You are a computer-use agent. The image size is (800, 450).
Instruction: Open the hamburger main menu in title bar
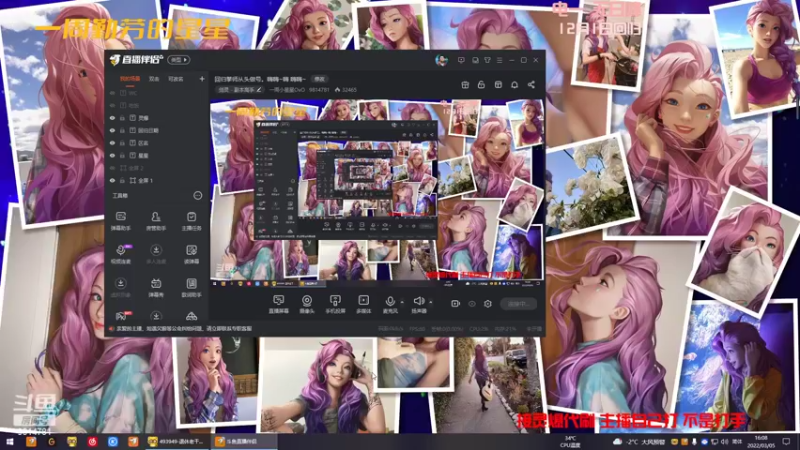tap(499, 60)
